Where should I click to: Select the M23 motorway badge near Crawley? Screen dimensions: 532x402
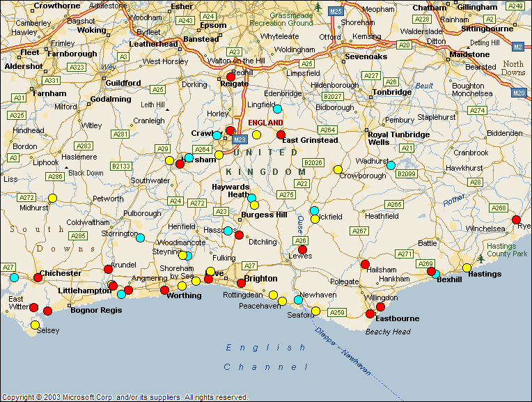coord(240,139)
